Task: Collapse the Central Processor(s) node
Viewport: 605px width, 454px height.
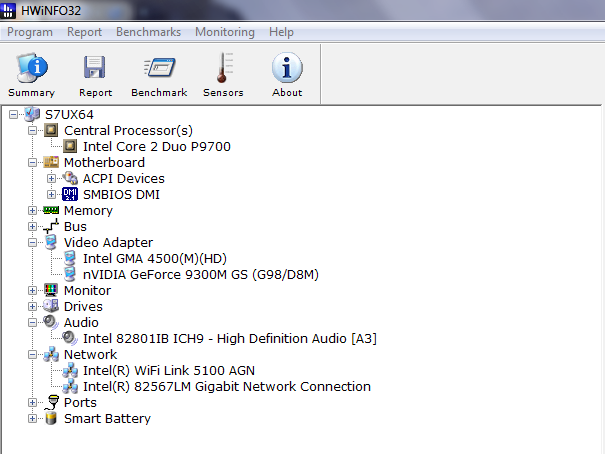Action: tap(32, 130)
